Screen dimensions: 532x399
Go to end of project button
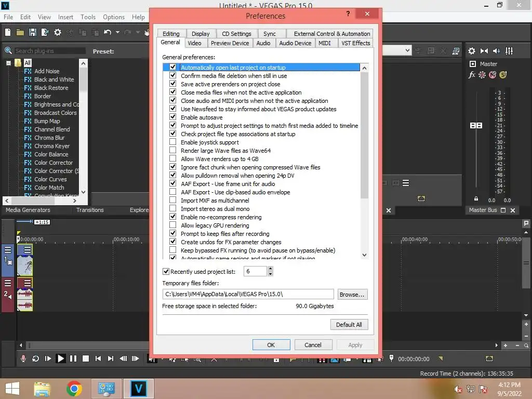[110, 358]
